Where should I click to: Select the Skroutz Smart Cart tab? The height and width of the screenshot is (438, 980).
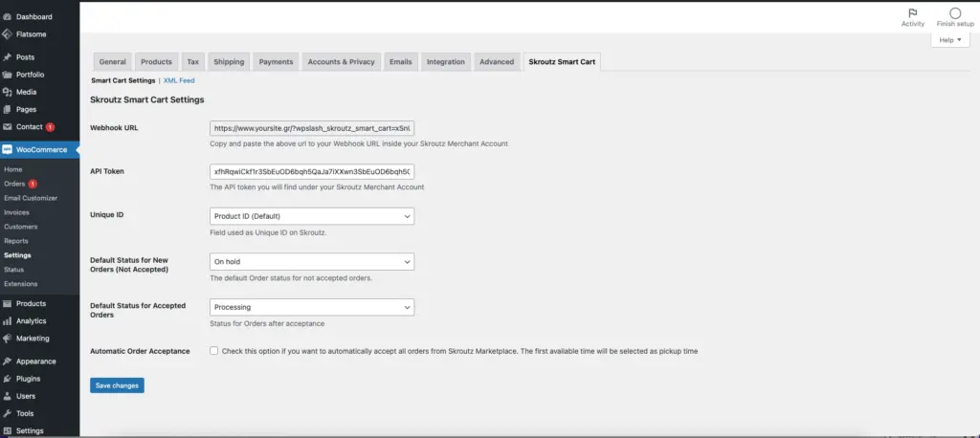click(x=562, y=62)
